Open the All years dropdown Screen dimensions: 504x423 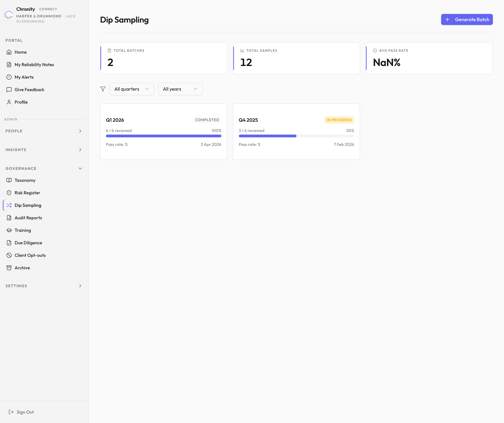(180, 89)
